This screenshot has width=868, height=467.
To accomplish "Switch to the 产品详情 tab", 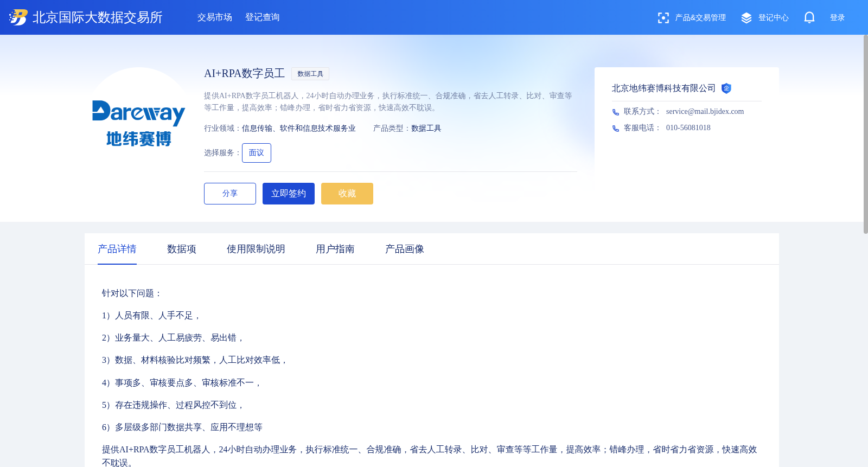I will pos(117,249).
